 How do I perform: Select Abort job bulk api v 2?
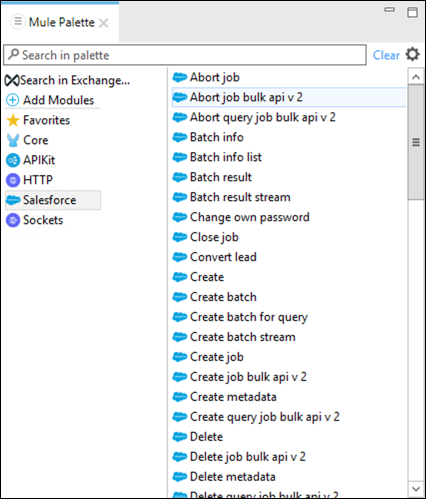point(289,97)
